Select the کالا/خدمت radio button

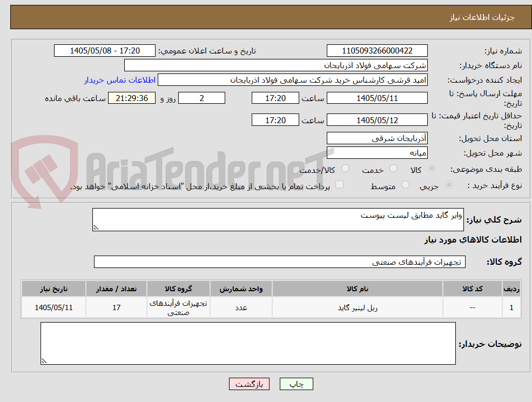345,169
